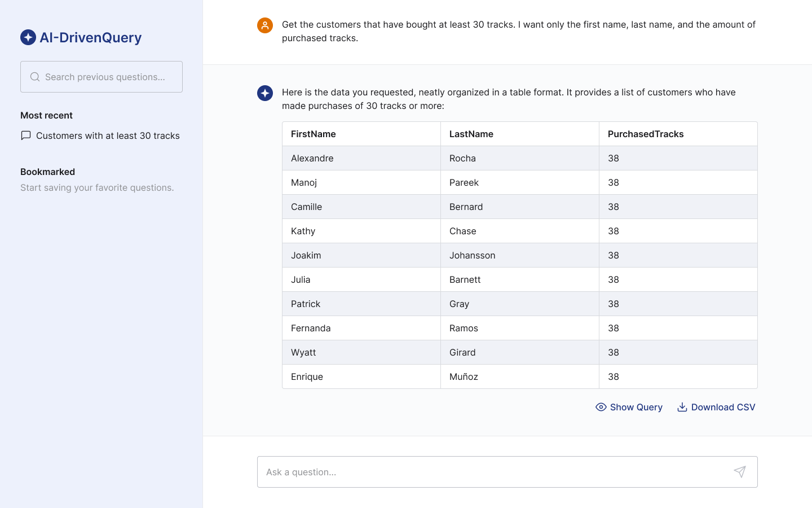Select the Alexandre cell in the table
This screenshot has height=508, width=812.
[x=361, y=158]
